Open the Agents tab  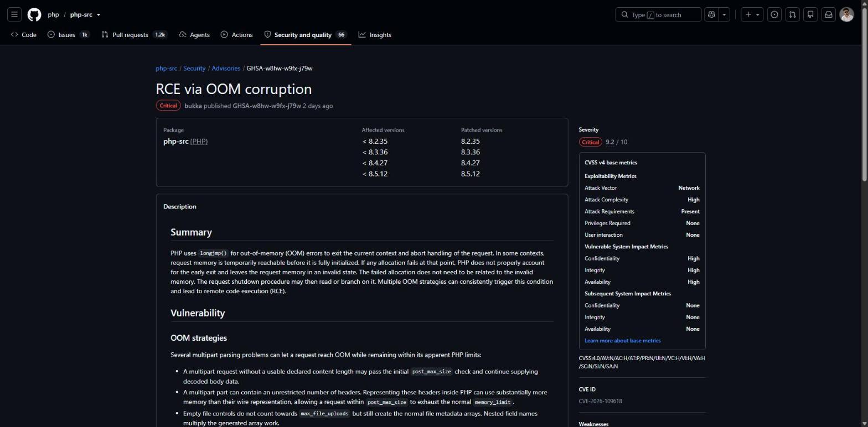(x=194, y=35)
